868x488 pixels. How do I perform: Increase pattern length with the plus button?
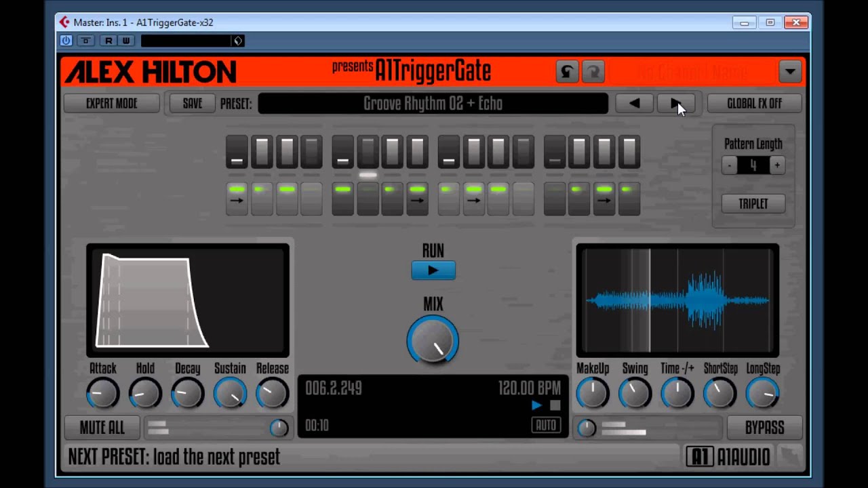point(777,165)
